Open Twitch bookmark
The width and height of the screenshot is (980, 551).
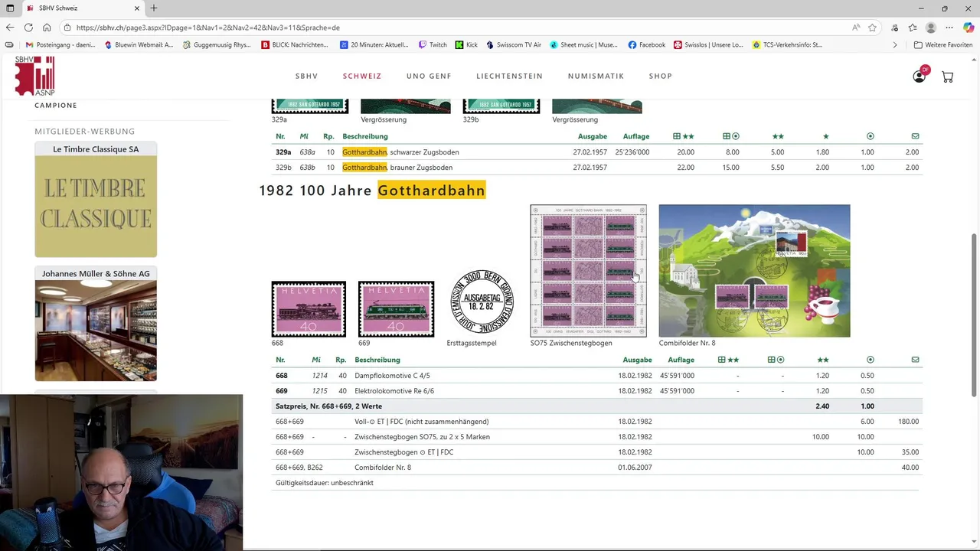coord(433,45)
